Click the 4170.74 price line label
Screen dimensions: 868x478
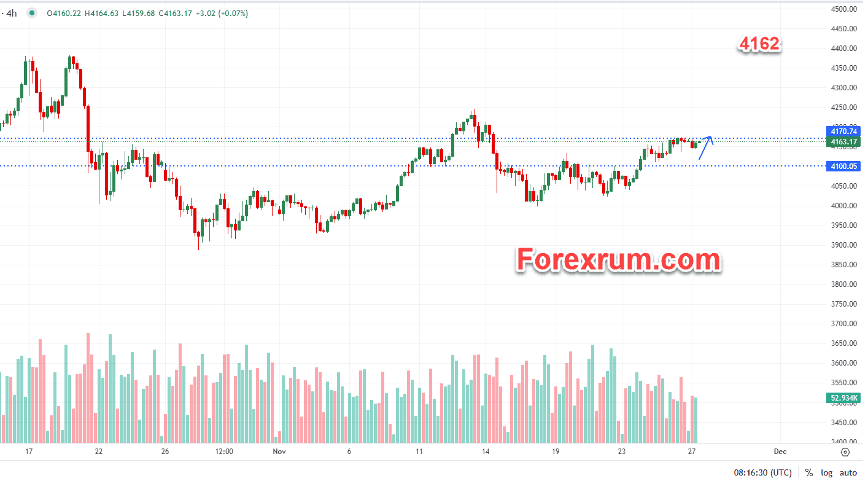(x=843, y=131)
